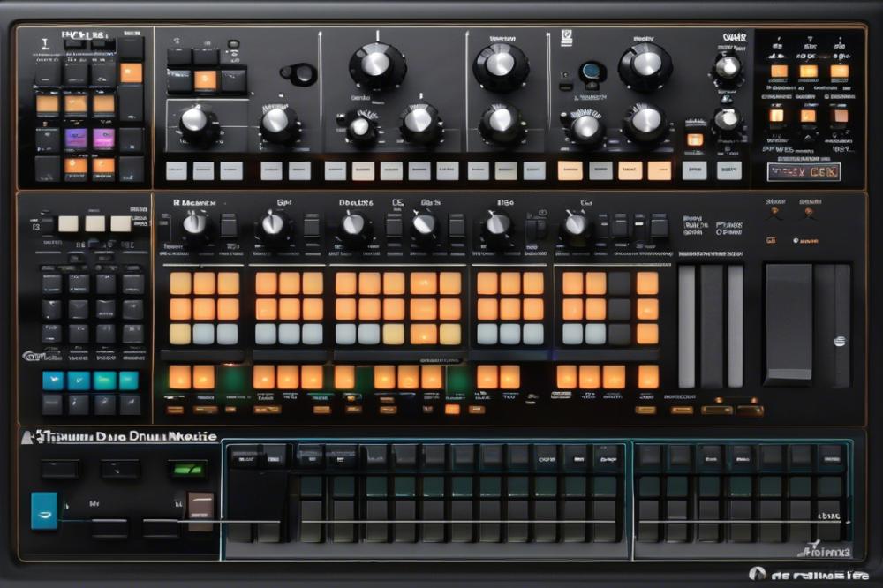
Task: Click the leftmost light-gray vertical fader strip
Action: click(x=686, y=326)
